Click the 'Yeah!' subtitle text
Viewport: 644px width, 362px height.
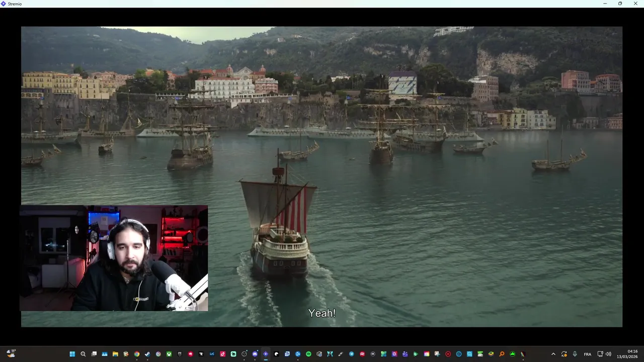[321, 313]
